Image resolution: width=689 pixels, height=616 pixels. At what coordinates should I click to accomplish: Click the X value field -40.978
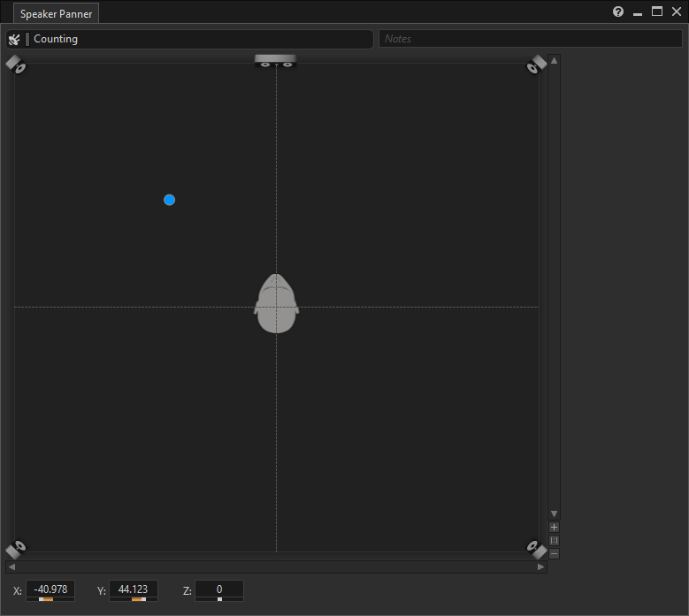tap(50, 589)
